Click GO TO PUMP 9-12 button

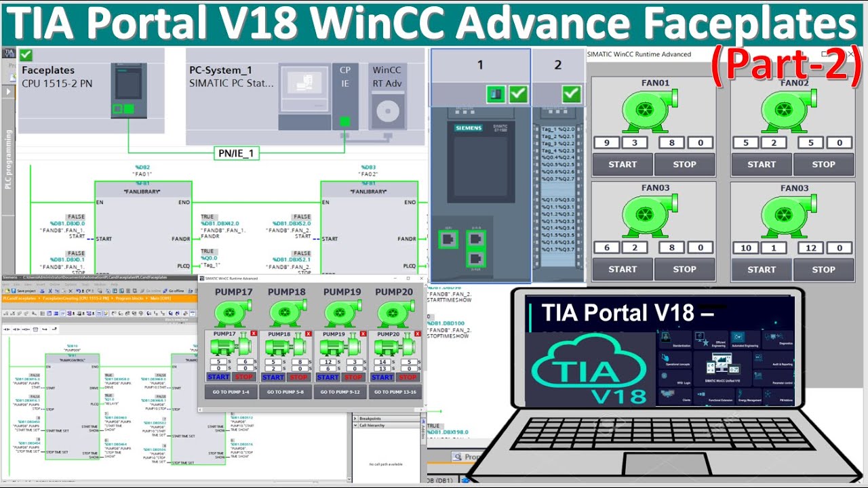tap(340, 392)
